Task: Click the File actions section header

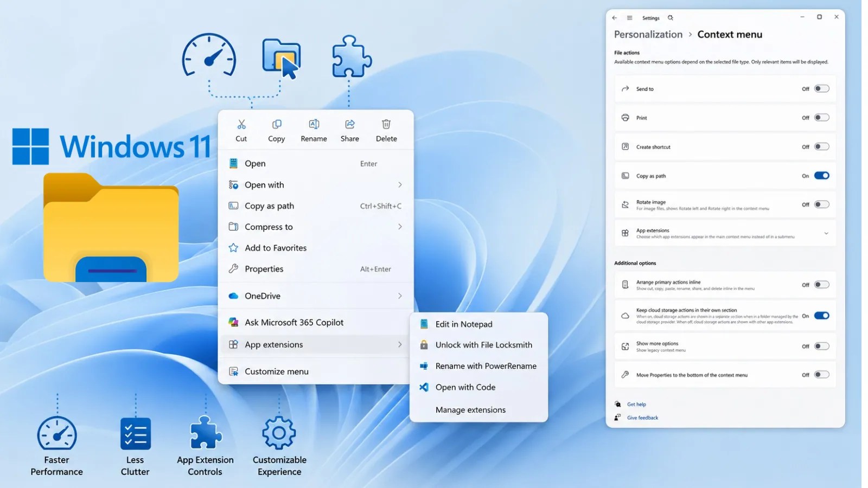Action: pyautogui.click(x=627, y=53)
